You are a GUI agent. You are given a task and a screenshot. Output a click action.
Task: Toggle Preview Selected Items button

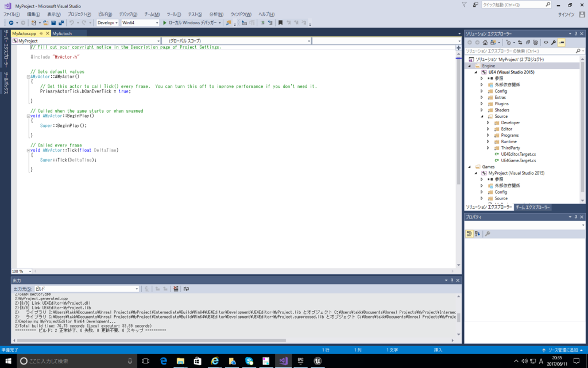point(562,43)
